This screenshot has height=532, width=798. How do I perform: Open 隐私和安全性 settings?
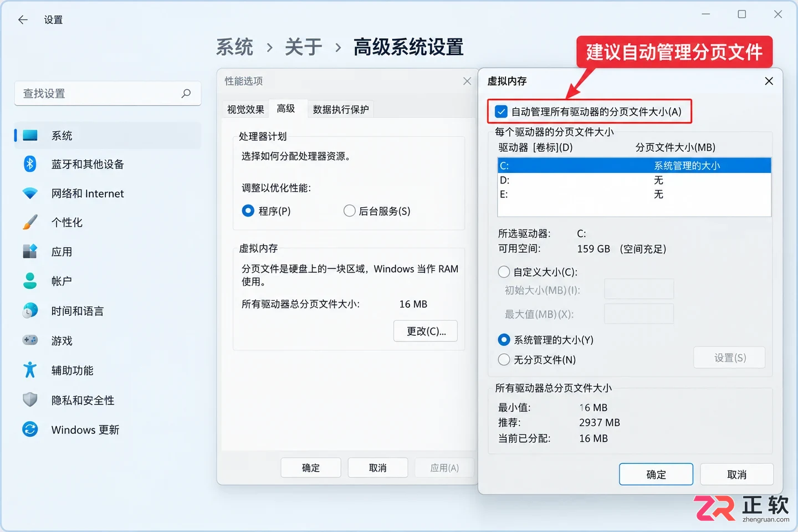(x=83, y=400)
